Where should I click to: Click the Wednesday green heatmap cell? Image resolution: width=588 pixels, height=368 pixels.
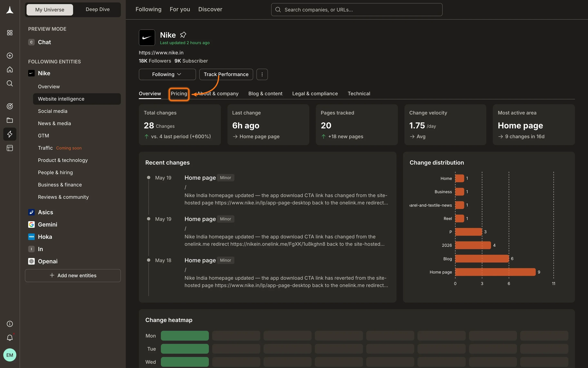pyautogui.click(x=185, y=362)
